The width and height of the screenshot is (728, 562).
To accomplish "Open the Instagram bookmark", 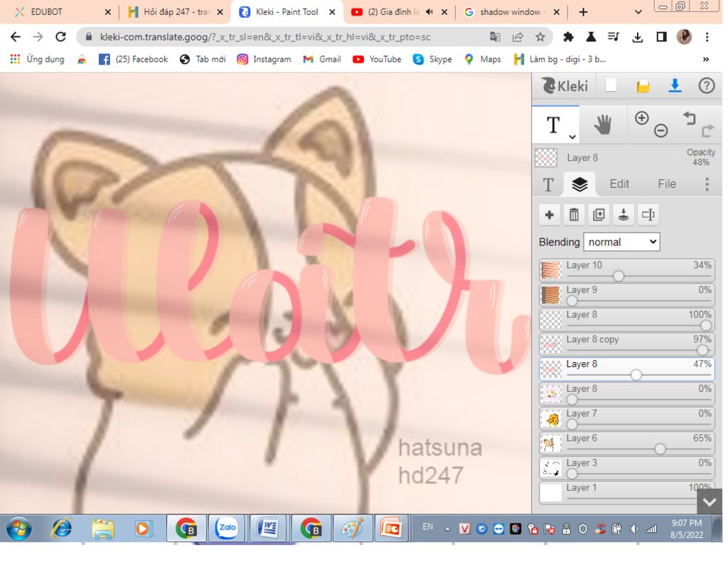I will [264, 59].
